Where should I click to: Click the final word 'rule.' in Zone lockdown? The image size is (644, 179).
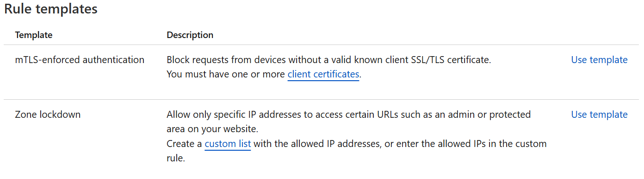click(x=176, y=159)
